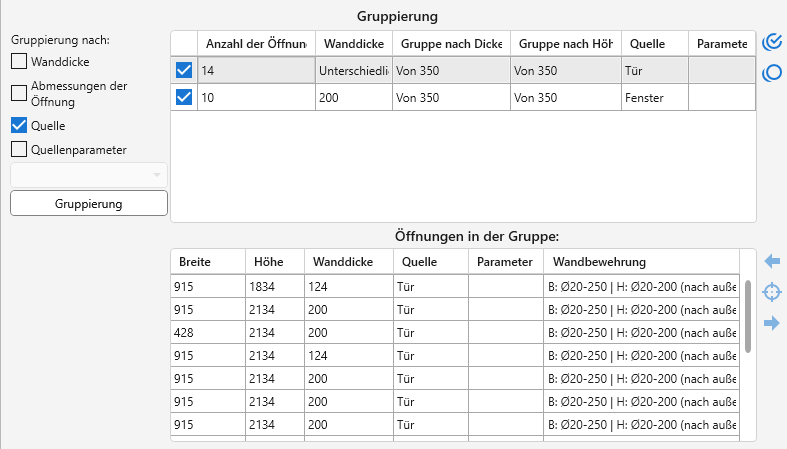Click the Parameter header in openings table

pyautogui.click(x=505, y=262)
